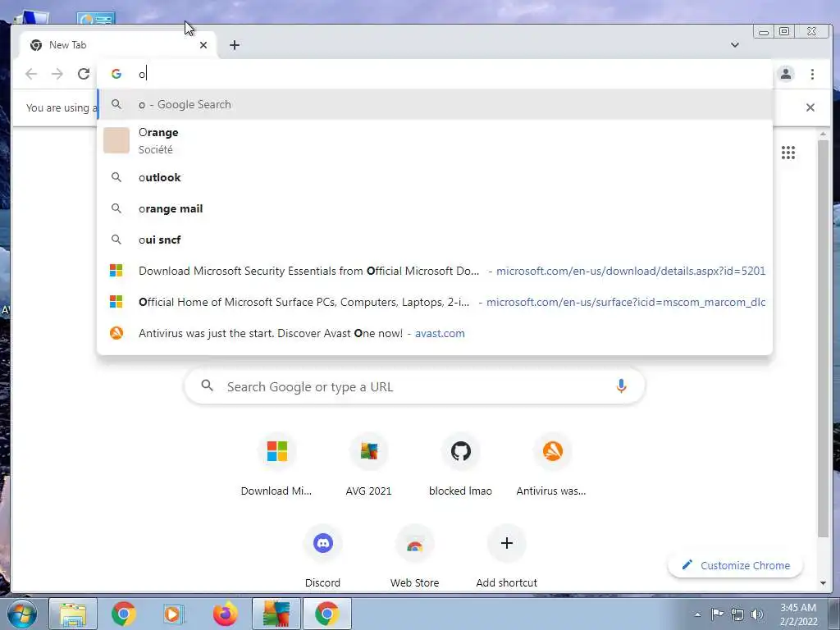The width and height of the screenshot is (840, 630).
Task: Open the Action Center flag icon
Action: [717, 614]
